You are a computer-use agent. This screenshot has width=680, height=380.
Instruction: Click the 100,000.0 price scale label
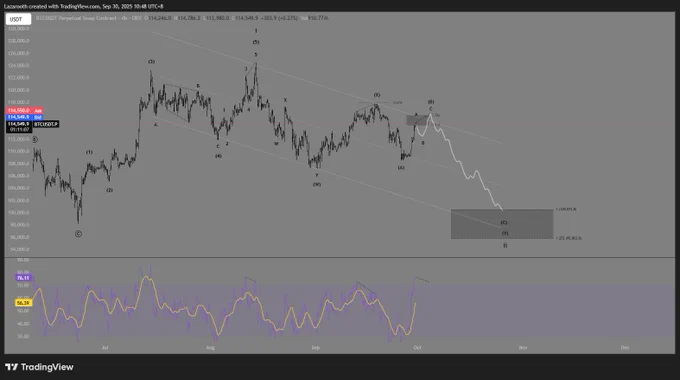[18, 213]
